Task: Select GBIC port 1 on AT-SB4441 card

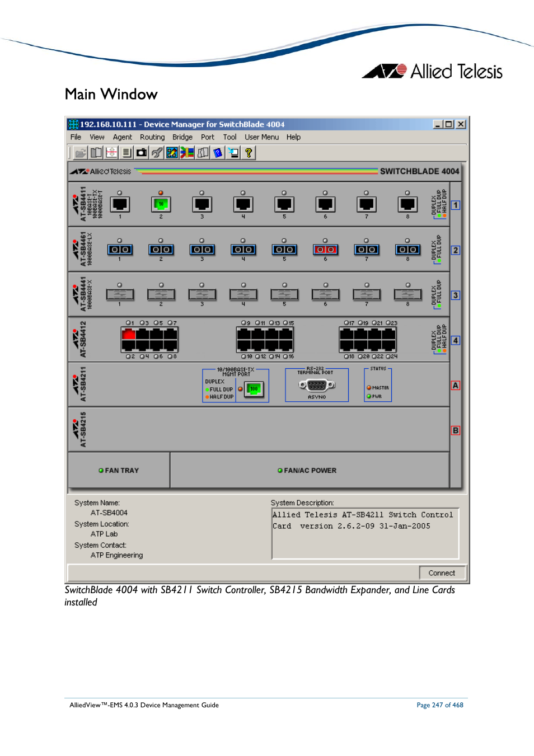Action: tap(120, 294)
